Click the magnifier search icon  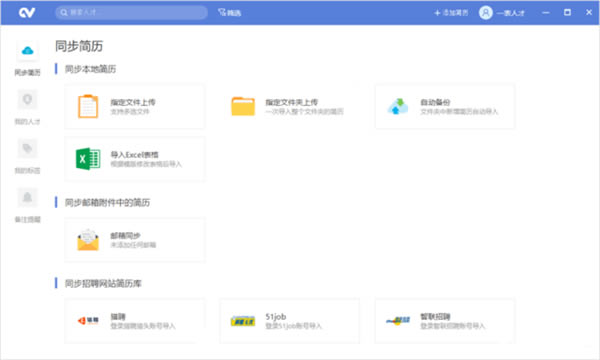(64, 13)
